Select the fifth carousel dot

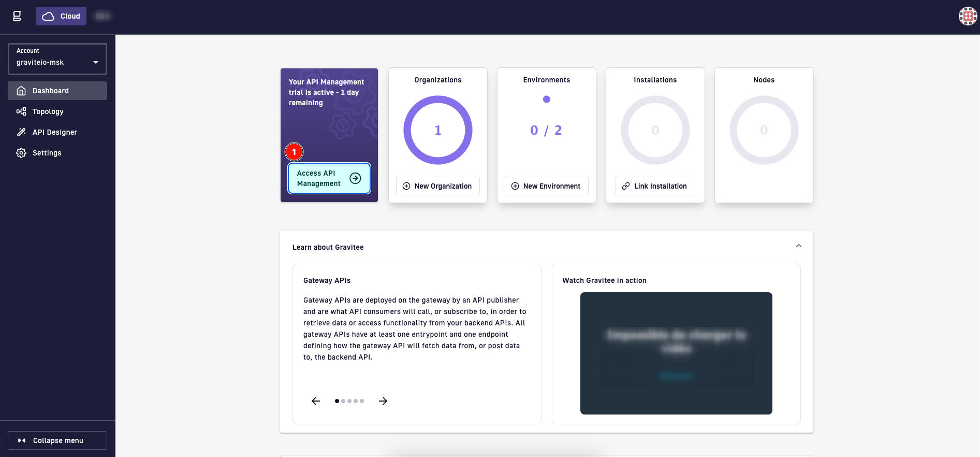coord(362,401)
